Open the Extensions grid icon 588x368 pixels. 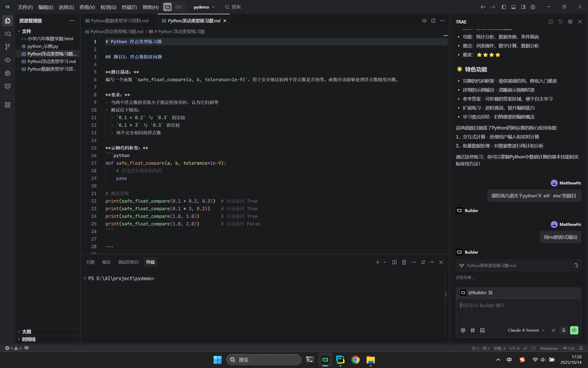coord(8,105)
